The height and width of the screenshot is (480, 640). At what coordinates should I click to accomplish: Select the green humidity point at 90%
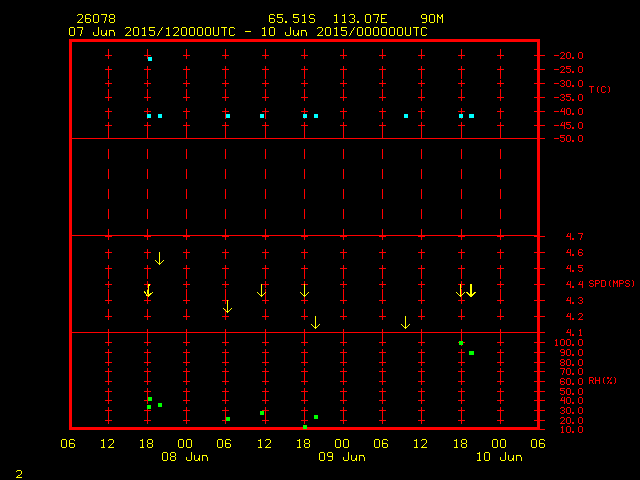(x=471, y=353)
